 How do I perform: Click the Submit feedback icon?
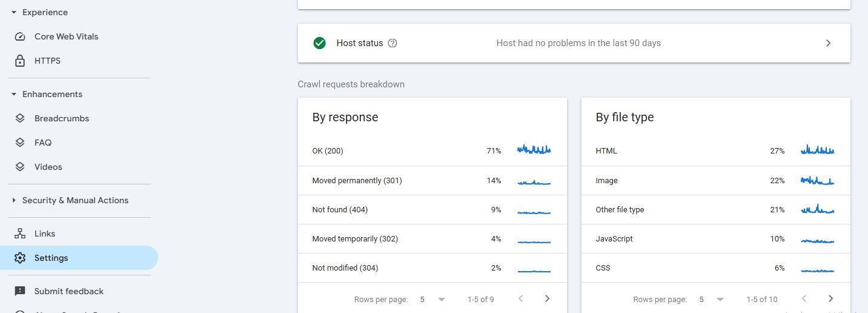pyautogui.click(x=20, y=291)
